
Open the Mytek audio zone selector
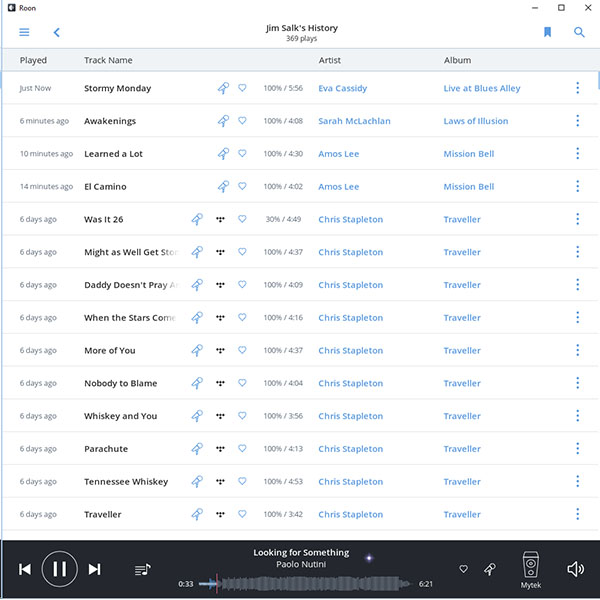531,569
